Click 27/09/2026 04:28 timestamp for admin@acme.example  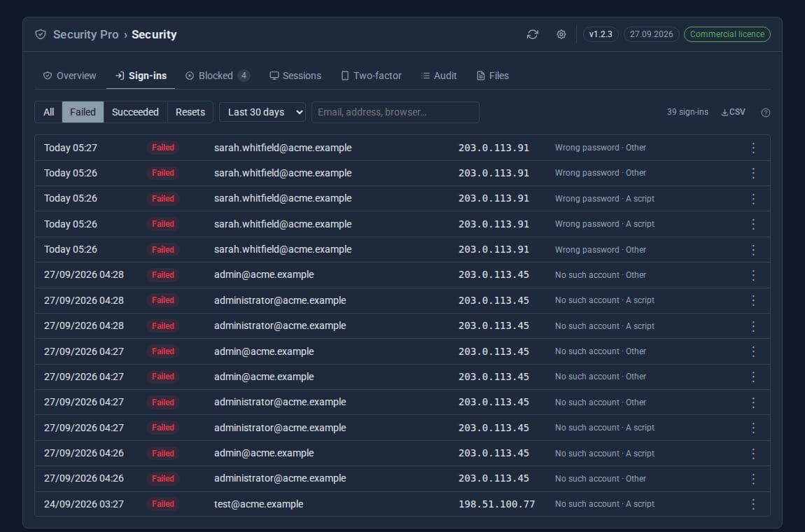(84, 275)
